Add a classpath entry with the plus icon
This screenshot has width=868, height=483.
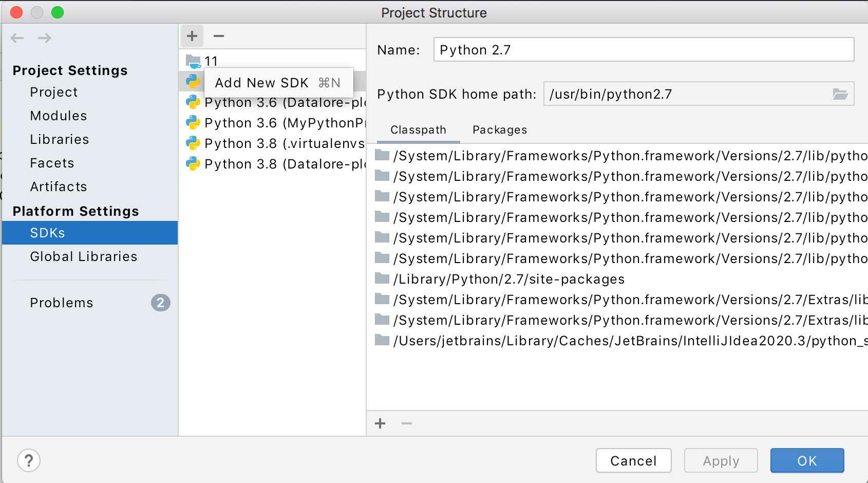pyautogui.click(x=380, y=423)
